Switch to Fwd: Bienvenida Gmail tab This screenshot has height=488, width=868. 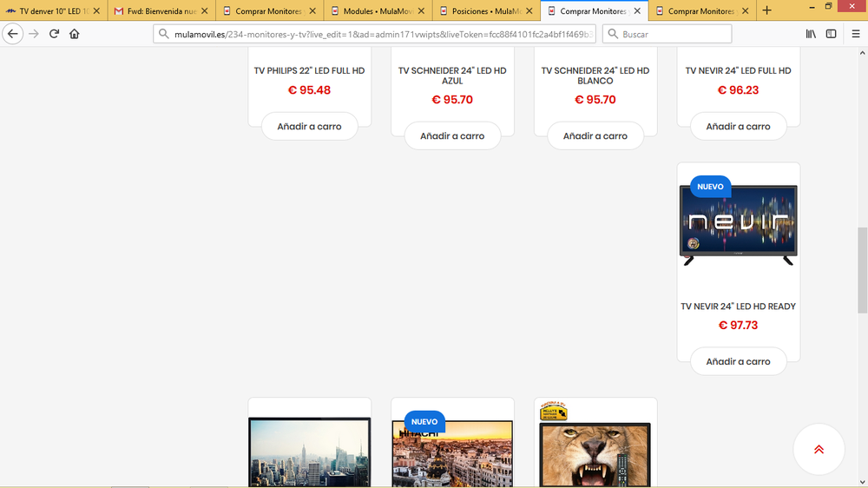[x=161, y=10]
